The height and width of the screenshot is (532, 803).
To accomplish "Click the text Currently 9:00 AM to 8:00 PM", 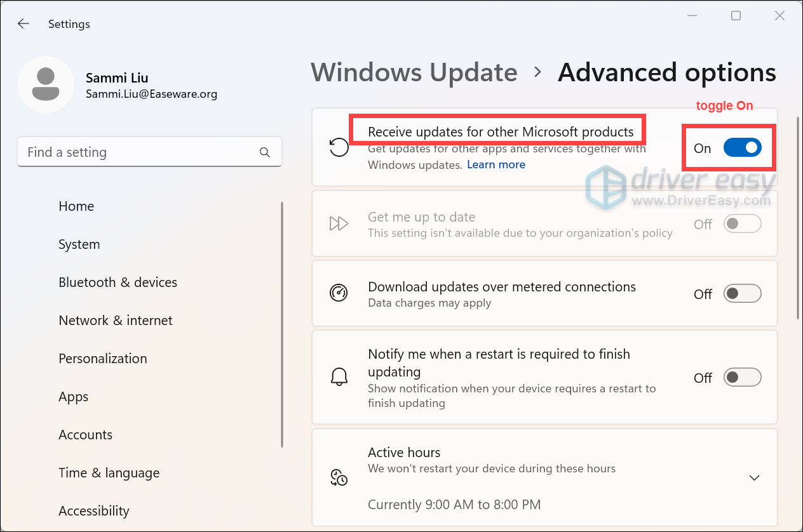I will pyautogui.click(x=454, y=505).
